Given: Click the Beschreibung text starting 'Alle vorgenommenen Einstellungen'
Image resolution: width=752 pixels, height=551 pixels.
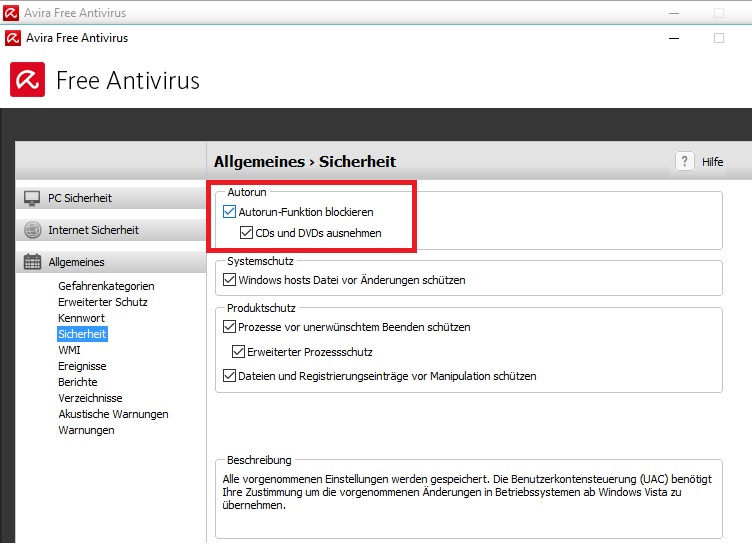Looking at the screenshot, I should click(467, 492).
